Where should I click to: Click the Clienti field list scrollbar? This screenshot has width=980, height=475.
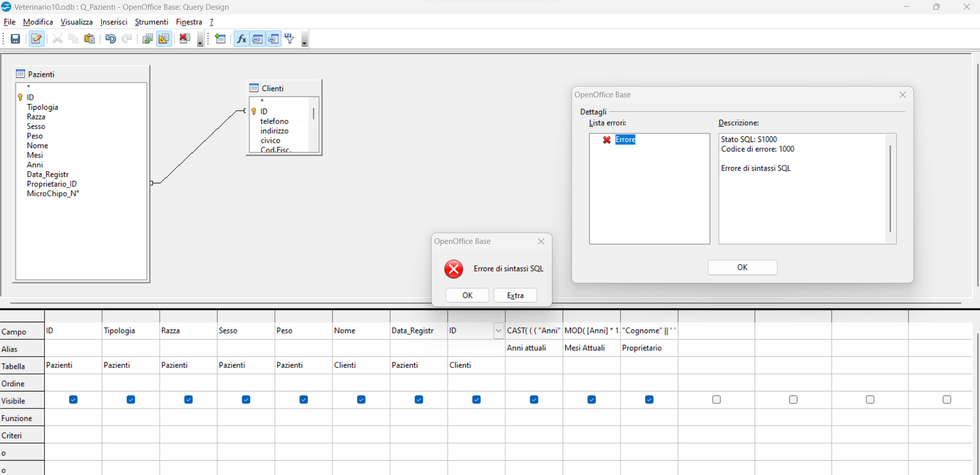point(314,114)
